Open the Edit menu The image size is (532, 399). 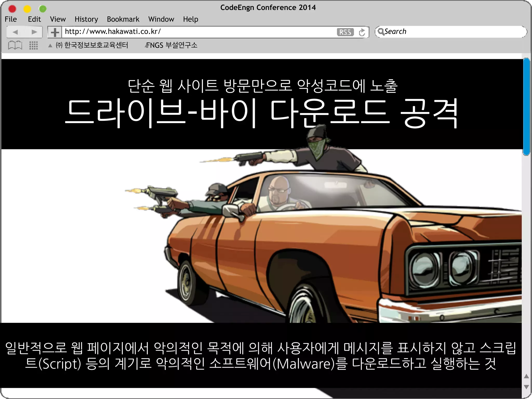[34, 19]
